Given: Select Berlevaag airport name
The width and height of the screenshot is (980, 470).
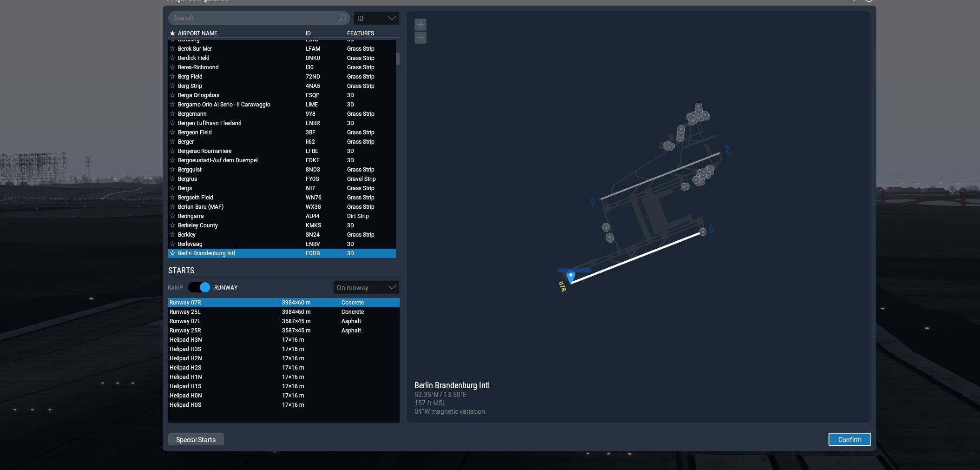Looking at the screenshot, I should (190, 244).
